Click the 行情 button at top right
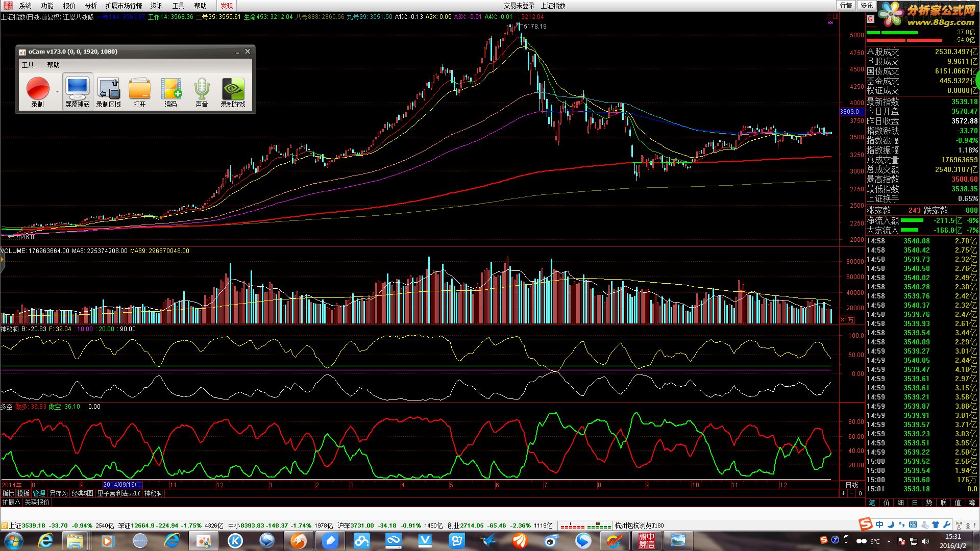This screenshot has height=551, width=980. coord(846,5)
